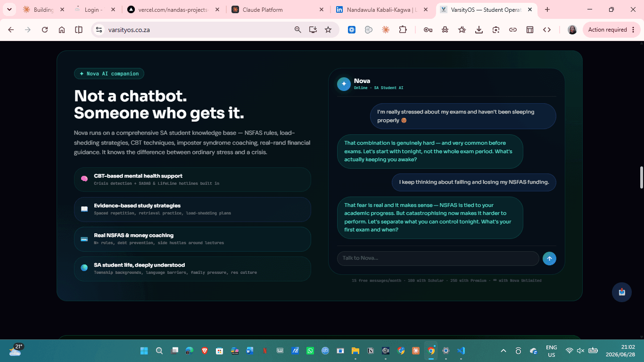The width and height of the screenshot is (644, 362).
Task: Click the blue snowflake extension icon
Action: (x=352, y=30)
